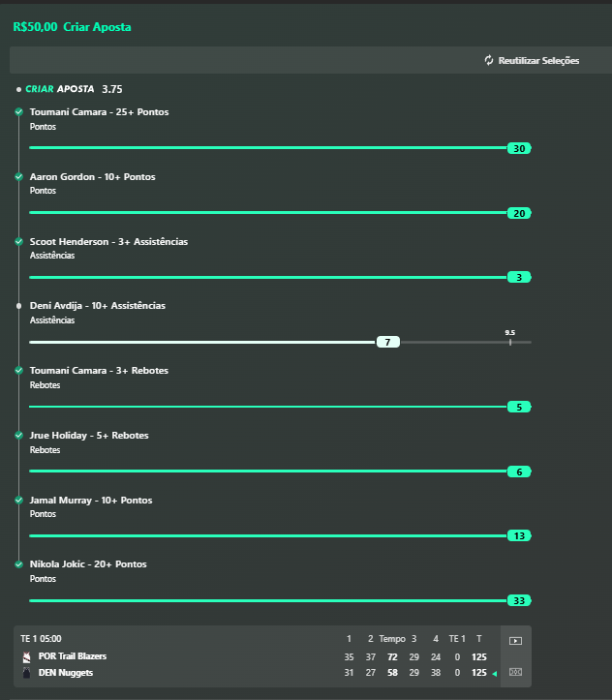Click green check beside Aaron Gordon 10+ Pontos
This screenshot has width=612, height=700.
[x=18, y=176]
